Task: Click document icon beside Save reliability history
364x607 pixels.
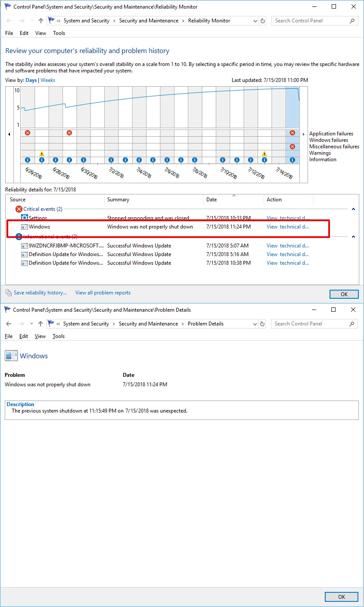Action: (x=9, y=293)
